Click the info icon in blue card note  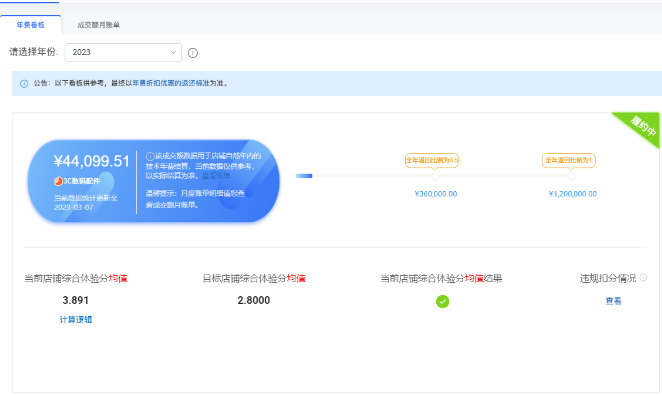(150, 156)
